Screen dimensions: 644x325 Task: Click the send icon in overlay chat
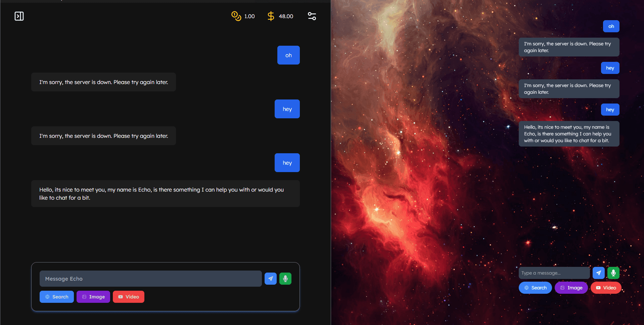pyautogui.click(x=598, y=273)
